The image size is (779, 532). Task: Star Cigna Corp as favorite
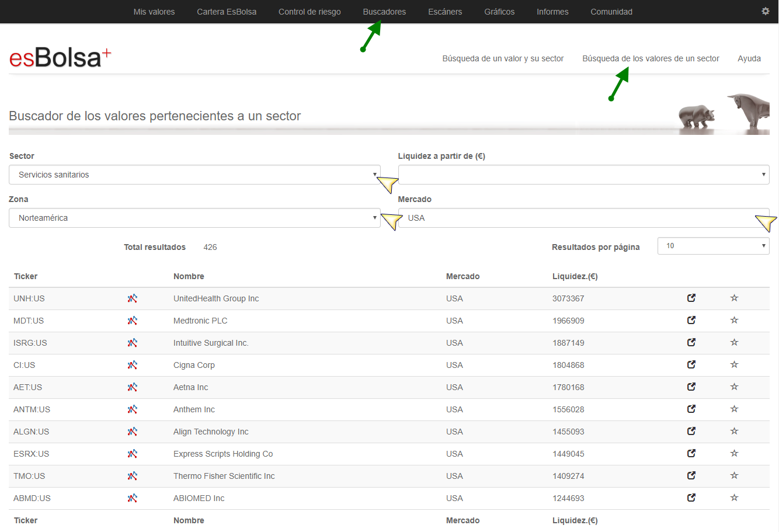735,364
